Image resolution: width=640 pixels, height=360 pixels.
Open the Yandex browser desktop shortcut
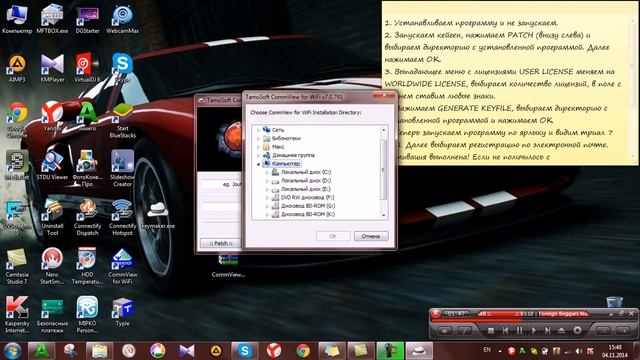coord(52,116)
